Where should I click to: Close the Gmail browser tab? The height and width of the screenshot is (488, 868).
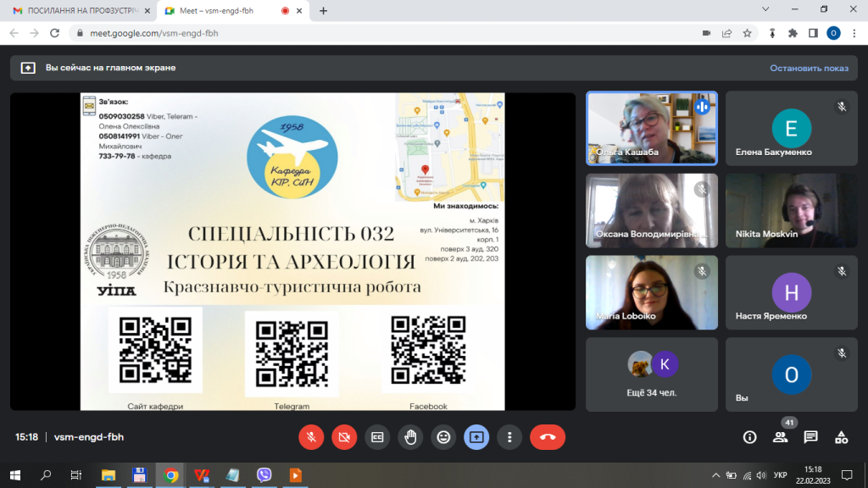147,10
